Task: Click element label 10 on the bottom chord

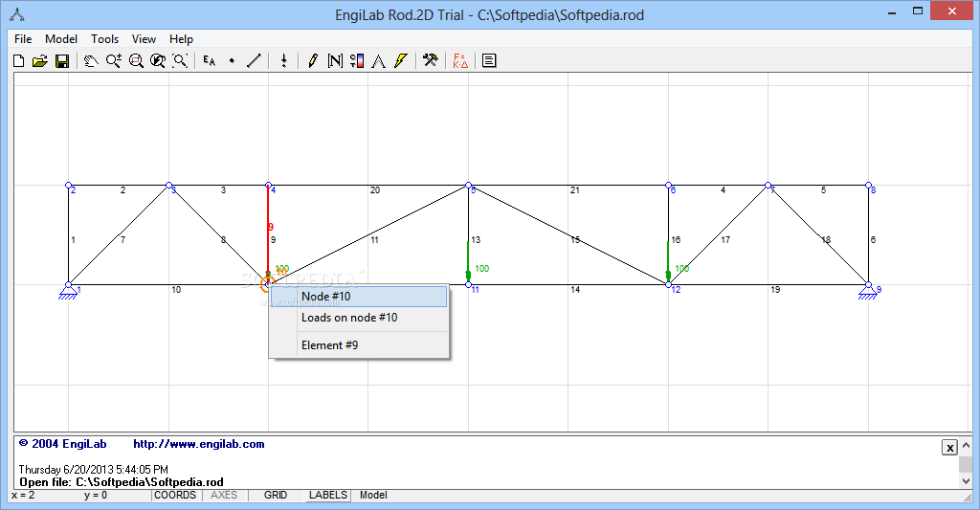Action: point(176,289)
